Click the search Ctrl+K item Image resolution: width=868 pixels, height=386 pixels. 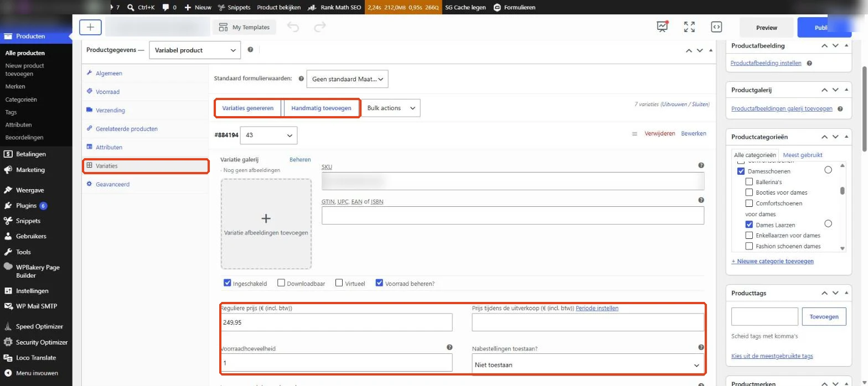click(141, 8)
